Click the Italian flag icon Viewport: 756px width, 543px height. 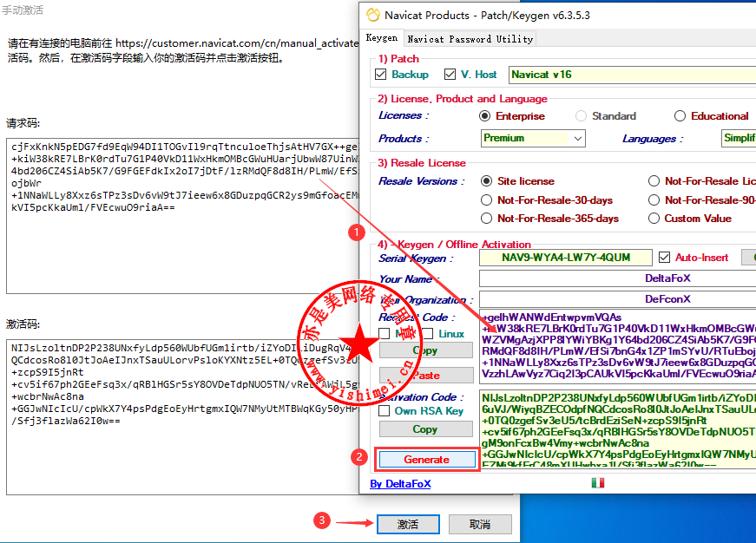[598, 483]
